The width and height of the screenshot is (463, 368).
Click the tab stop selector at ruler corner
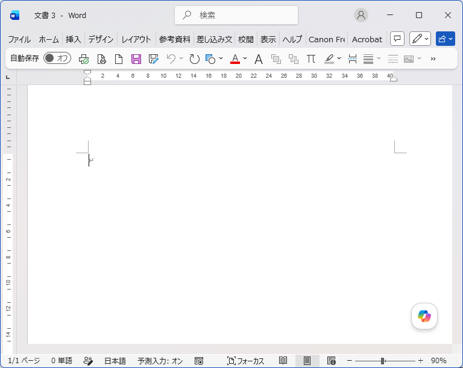8,77
